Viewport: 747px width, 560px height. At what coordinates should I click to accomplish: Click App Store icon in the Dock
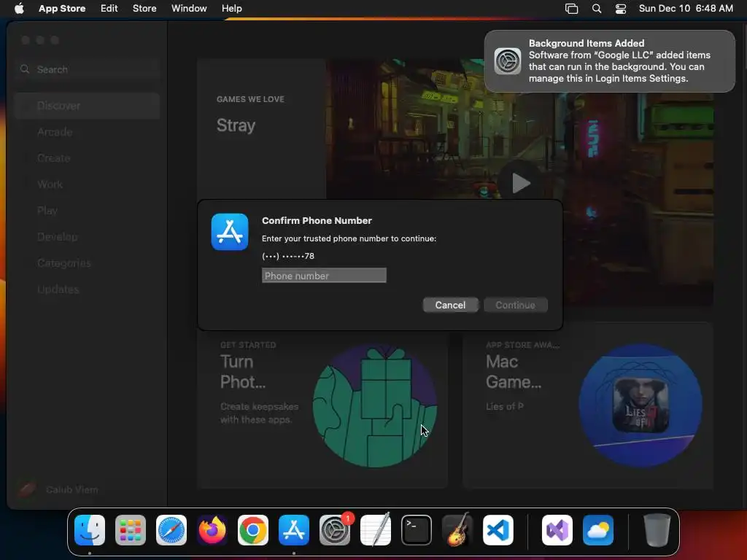(294, 530)
